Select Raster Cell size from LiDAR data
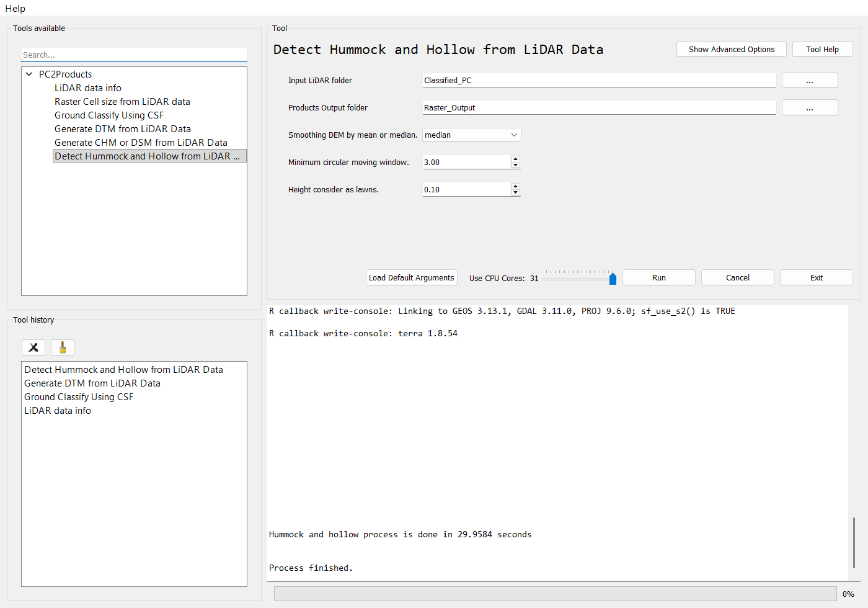 tap(122, 101)
